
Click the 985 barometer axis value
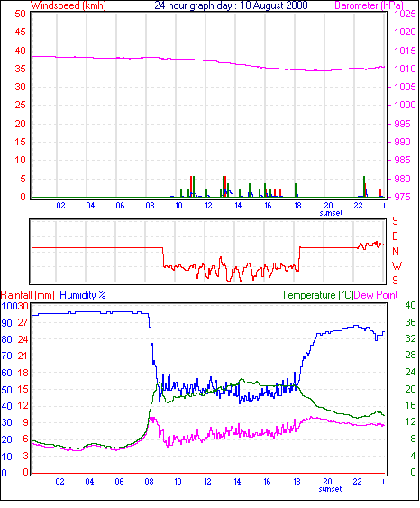pos(402,160)
